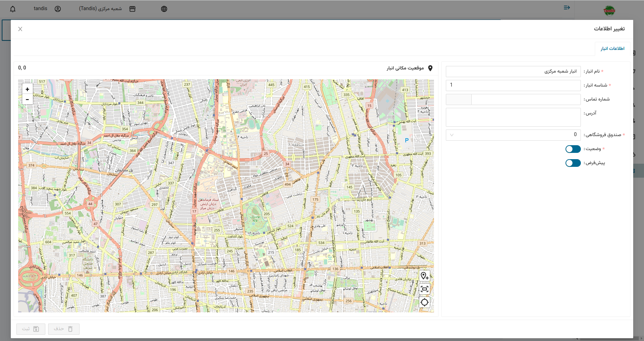Toggle the پیش‌فرض default switch
This screenshot has width=644, height=341.
(x=573, y=163)
